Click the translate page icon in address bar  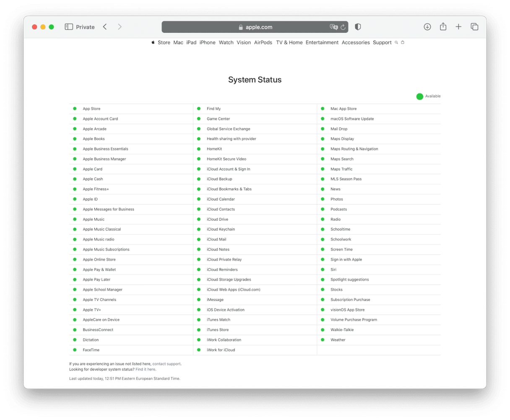tap(334, 27)
